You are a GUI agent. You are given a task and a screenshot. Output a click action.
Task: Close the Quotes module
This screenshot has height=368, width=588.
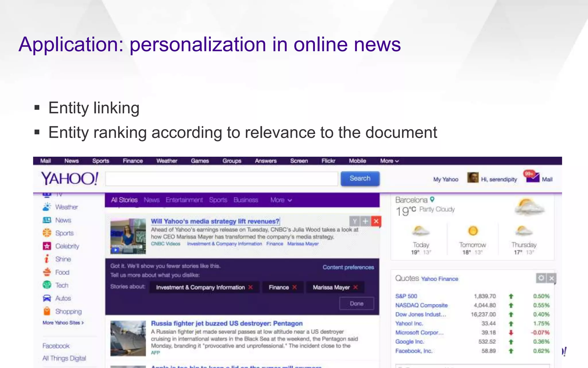coord(551,278)
